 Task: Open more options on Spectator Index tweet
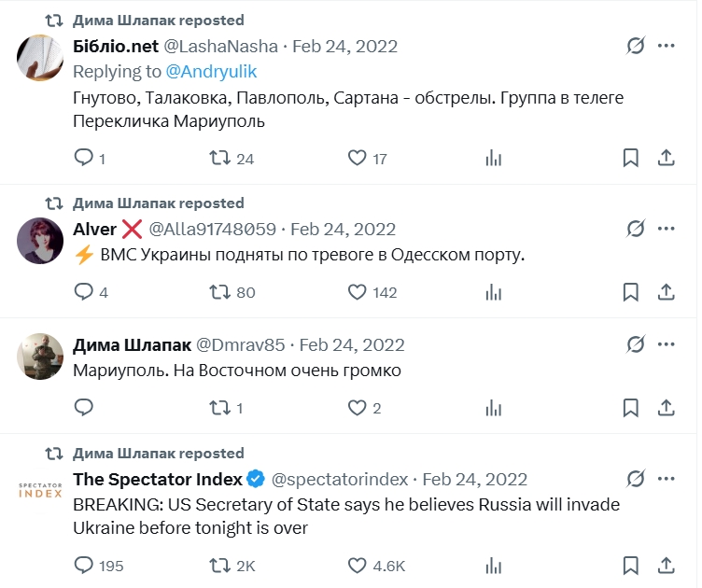click(x=667, y=479)
